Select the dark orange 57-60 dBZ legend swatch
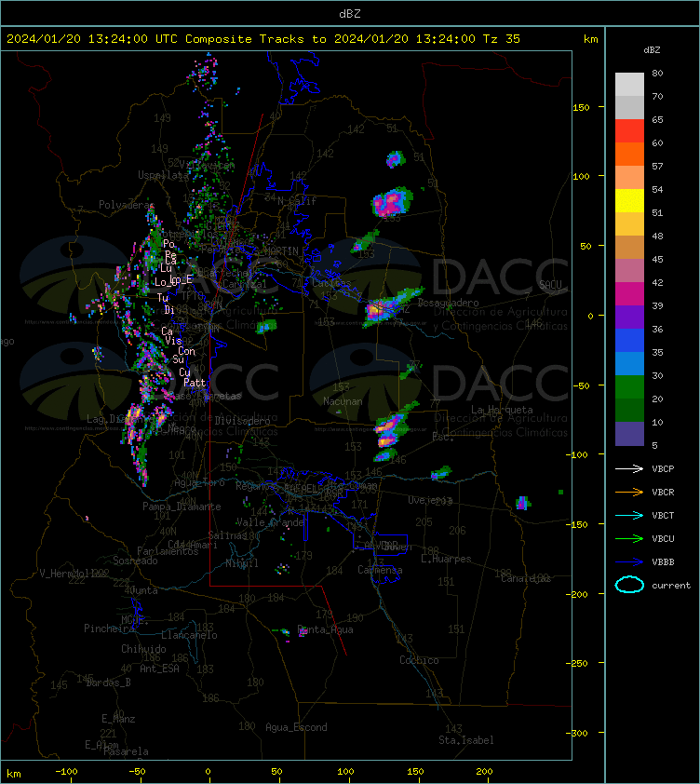The height and width of the screenshot is (784, 700). tap(629, 154)
